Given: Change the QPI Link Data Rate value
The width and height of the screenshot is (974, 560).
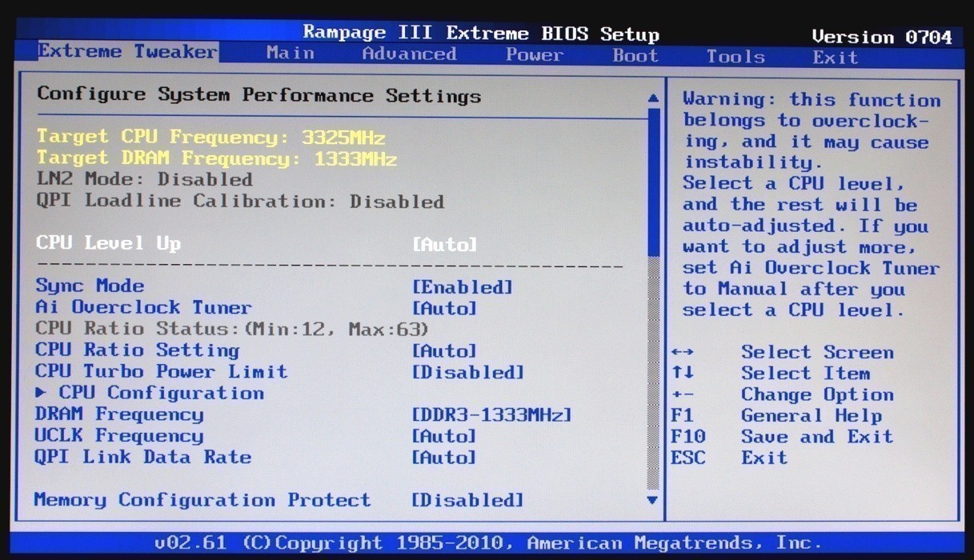Looking at the screenshot, I should (445, 458).
